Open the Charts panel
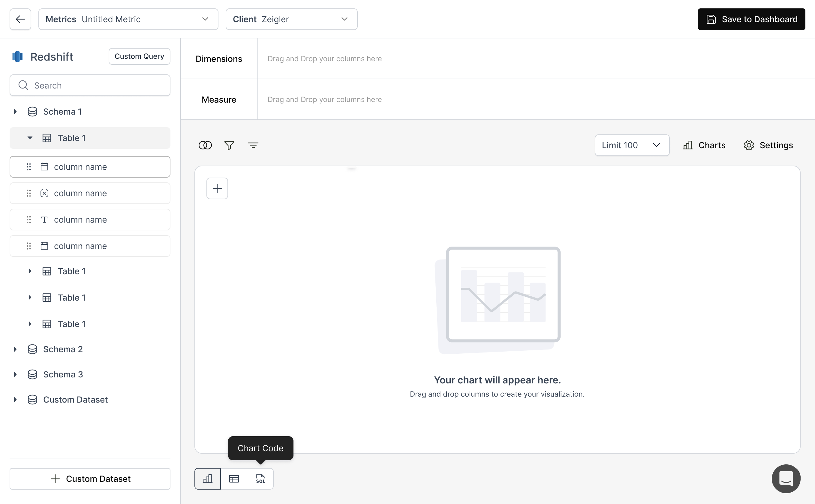 [x=704, y=145]
